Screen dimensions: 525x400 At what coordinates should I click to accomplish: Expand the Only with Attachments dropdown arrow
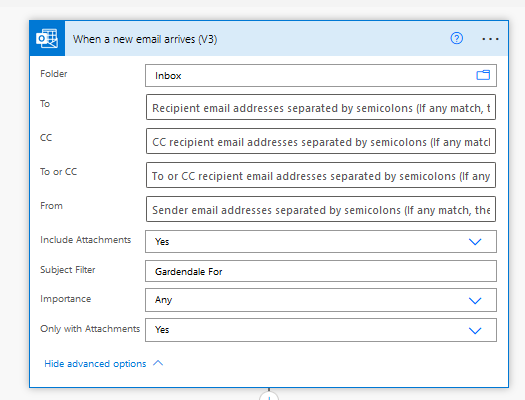(475, 331)
